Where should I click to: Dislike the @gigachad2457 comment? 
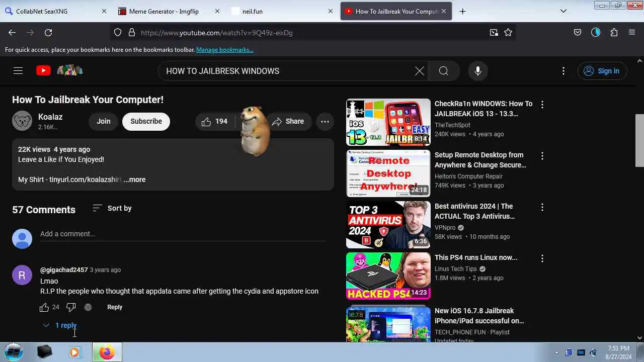[71, 307]
